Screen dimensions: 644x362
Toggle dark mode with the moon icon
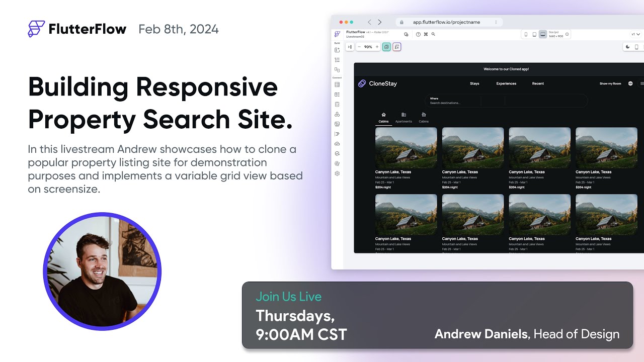point(628,47)
